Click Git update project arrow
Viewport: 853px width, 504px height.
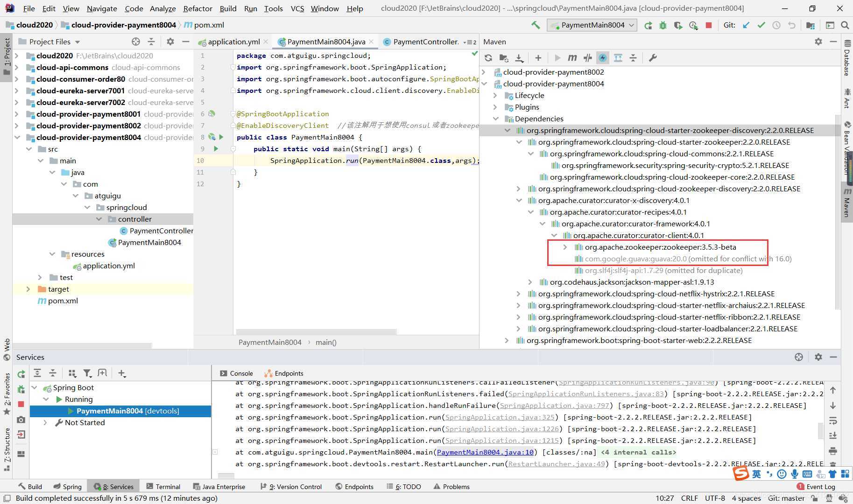(746, 25)
